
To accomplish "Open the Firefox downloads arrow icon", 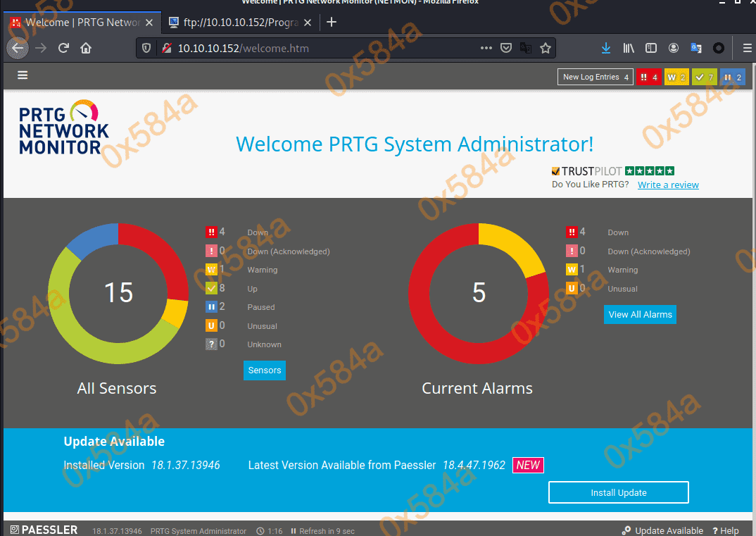I will (x=605, y=49).
